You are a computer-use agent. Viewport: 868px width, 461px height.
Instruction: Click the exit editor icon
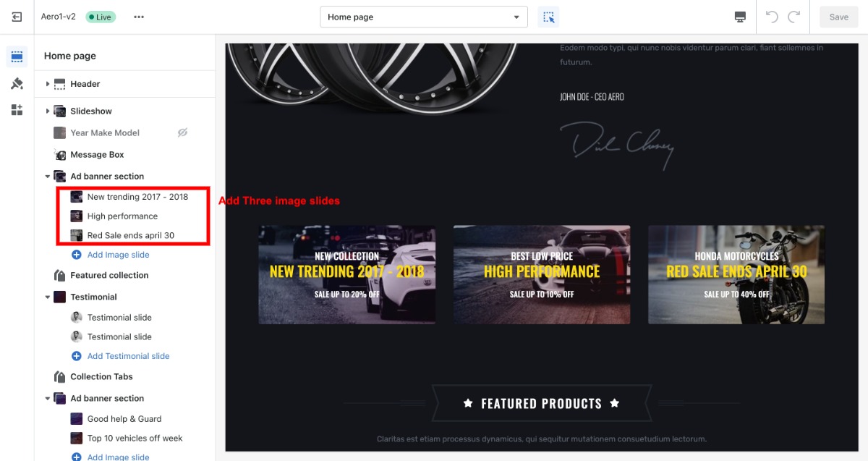pyautogui.click(x=17, y=17)
